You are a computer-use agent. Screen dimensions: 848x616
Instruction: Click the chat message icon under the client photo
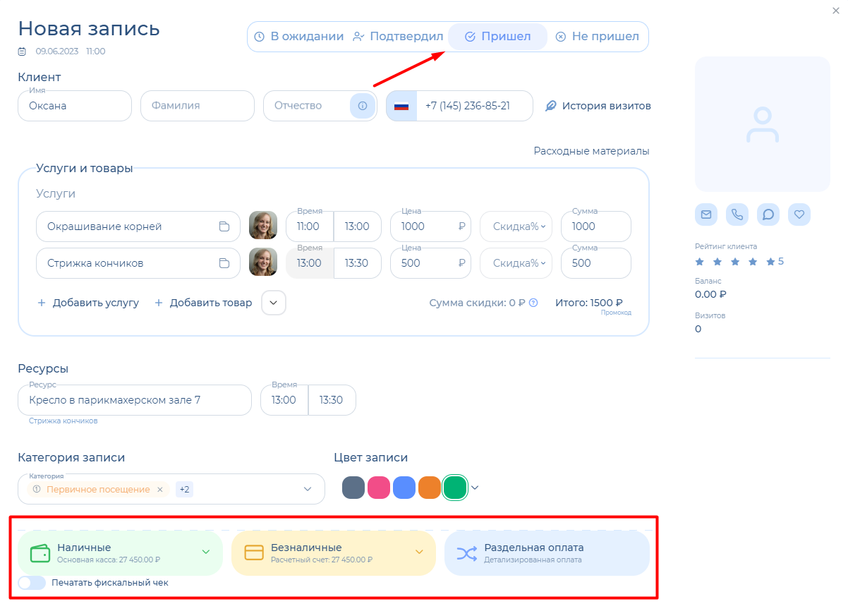click(768, 214)
